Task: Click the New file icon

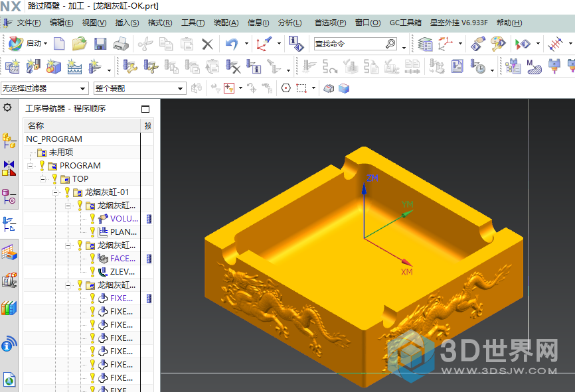Action: 60,44
